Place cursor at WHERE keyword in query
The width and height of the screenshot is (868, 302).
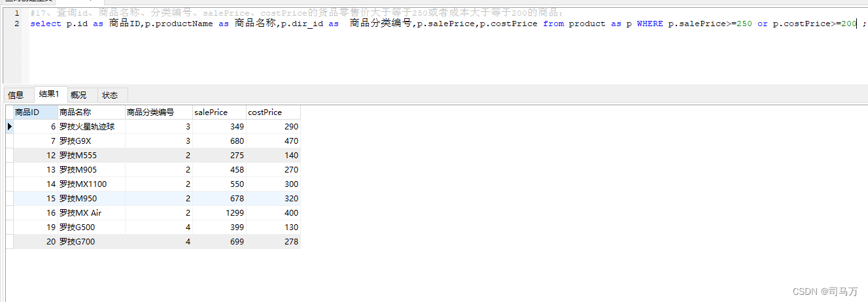(650, 24)
